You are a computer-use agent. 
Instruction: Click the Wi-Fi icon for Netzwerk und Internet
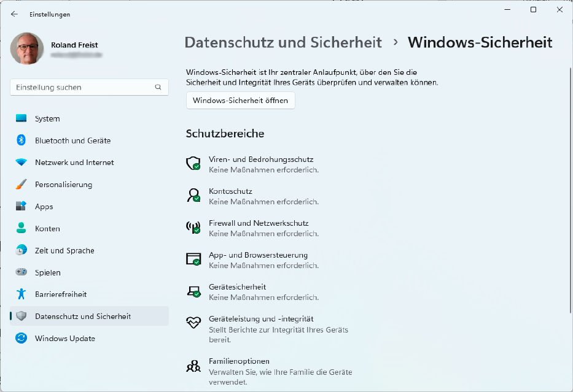click(x=21, y=162)
